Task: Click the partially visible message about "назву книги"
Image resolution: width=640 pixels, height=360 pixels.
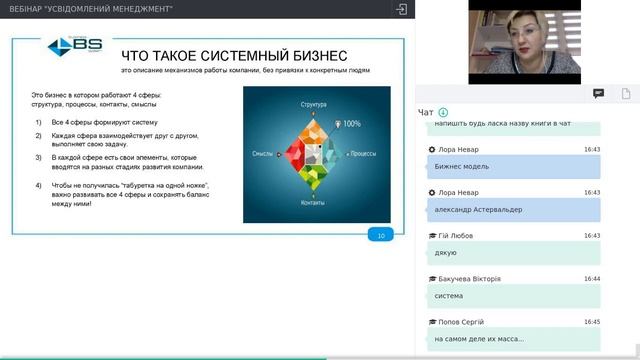Action: click(x=513, y=128)
